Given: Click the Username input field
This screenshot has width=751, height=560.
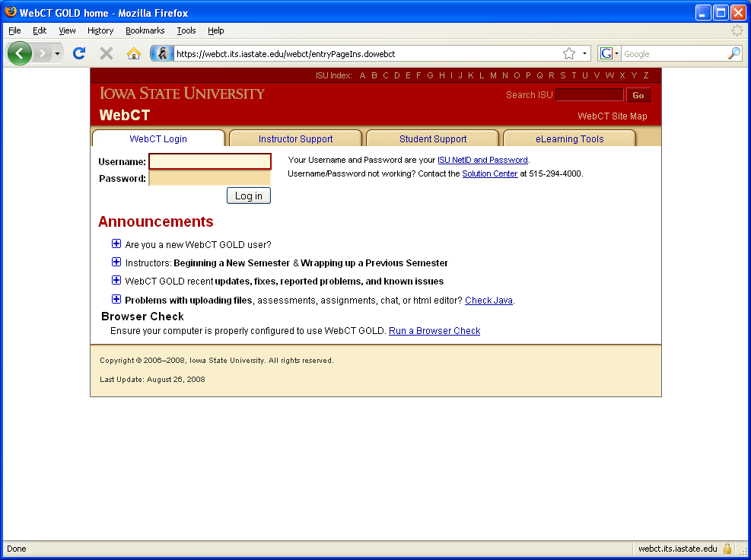Looking at the screenshot, I should (x=210, y=161).
